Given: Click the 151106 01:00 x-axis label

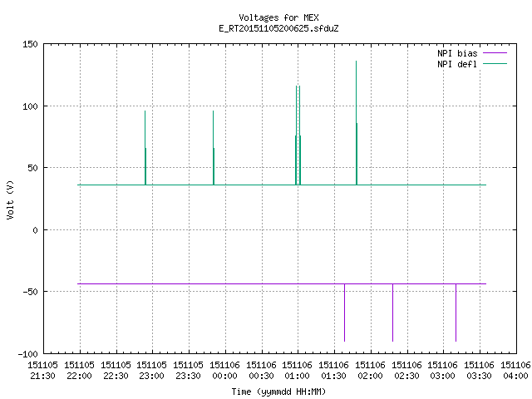Looking at the screenshot, I should coord(298,371).
